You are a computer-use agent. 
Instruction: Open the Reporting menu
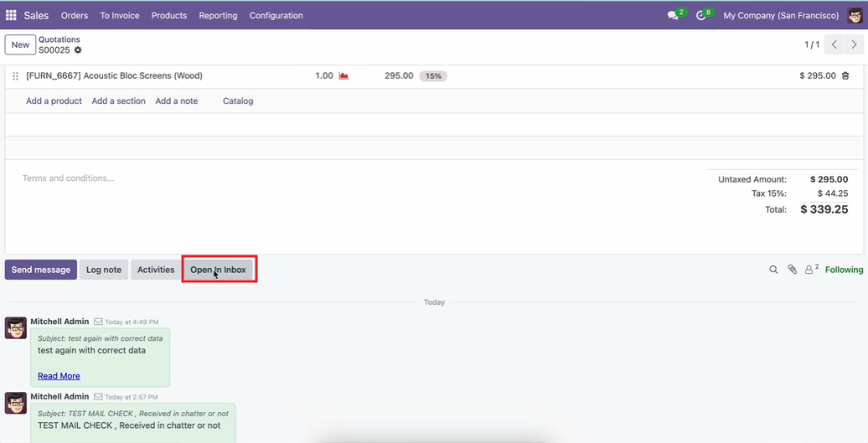coord(218,15)
